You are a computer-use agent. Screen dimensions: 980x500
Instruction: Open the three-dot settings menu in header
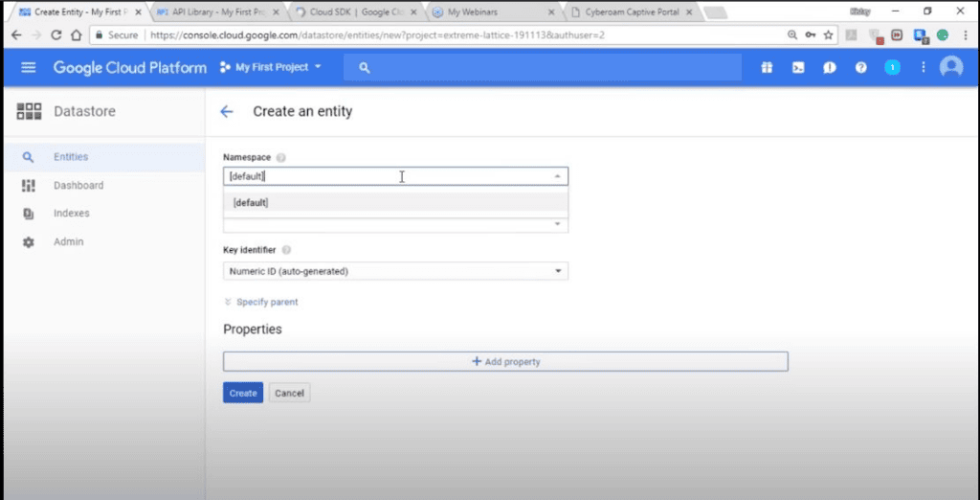tap(924, 68)
